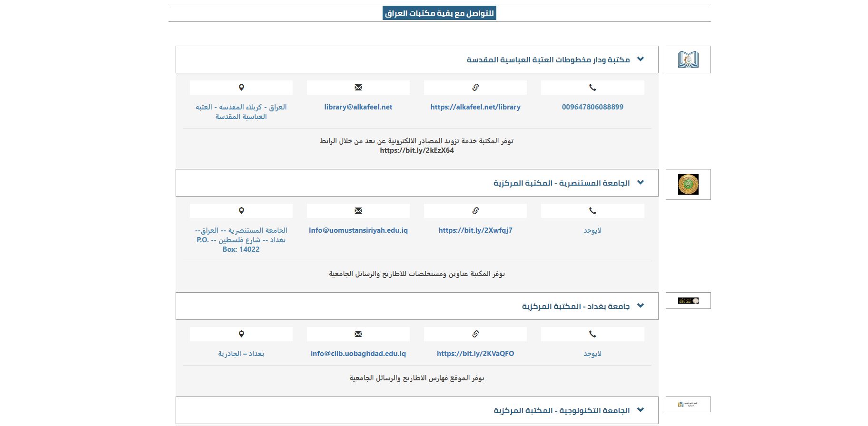The height and width of the screenshot is (426, 868).
Task: Open the بغداد – الجادرية address link
Action: (x=241, y=354)
